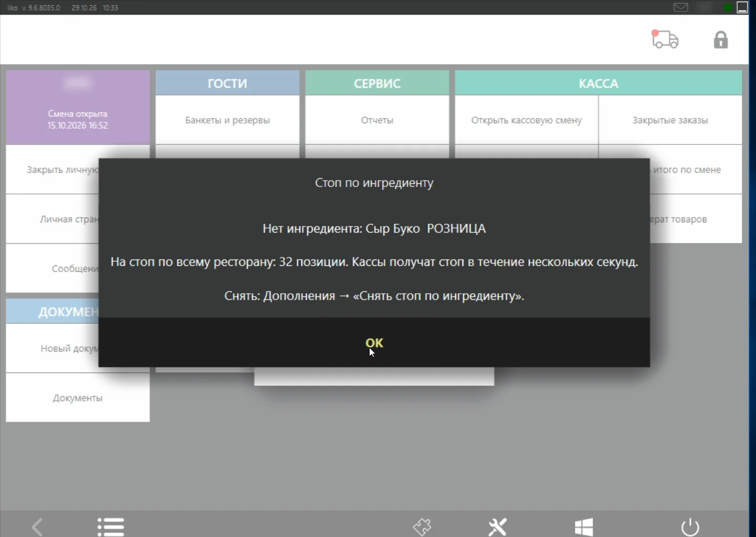
Task: Open Закрытые заказы tile
Action: click(670, 120)
